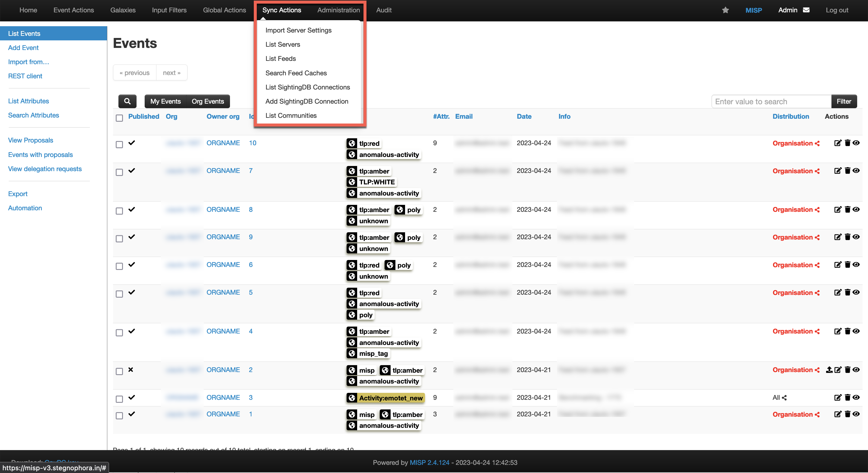Viewport: 868px width, 473px height.
Task: Open the envelope messages icon beside Admin
Action: [x=806, y=10]
